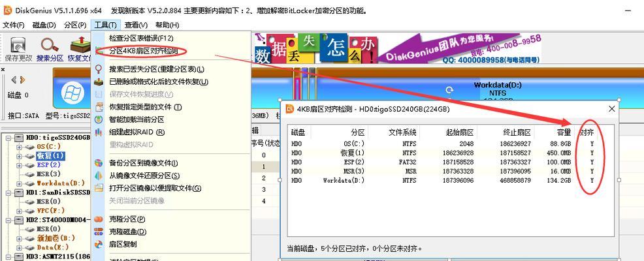Select VPC(F:) in the disk tree
This screenshot has height=261, width=644.
coord(50,211)
